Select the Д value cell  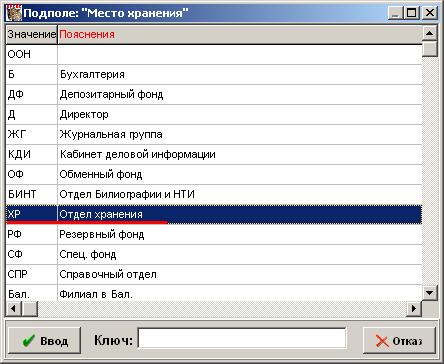click(x=32, y=114)
